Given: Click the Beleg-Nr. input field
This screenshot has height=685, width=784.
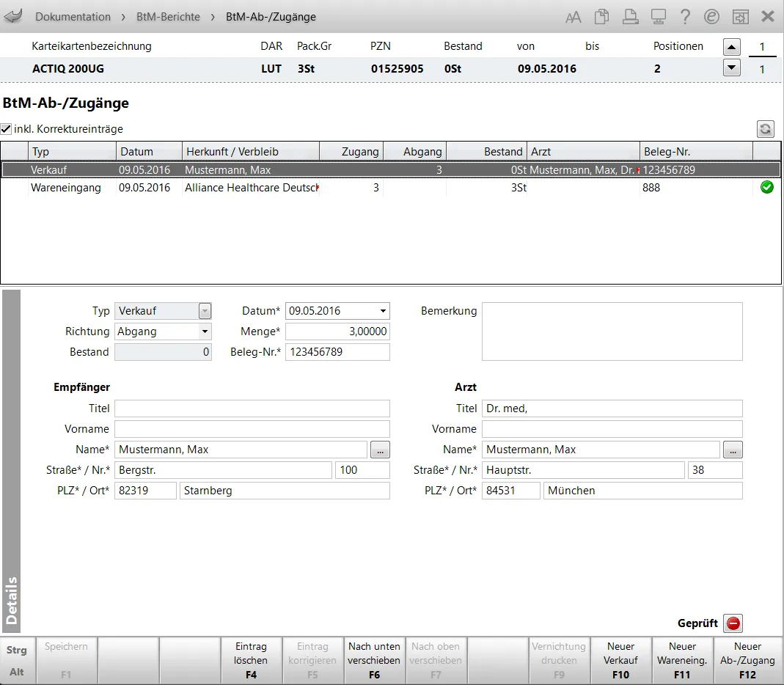Looking at the screenshot, I should coord(337,352).
